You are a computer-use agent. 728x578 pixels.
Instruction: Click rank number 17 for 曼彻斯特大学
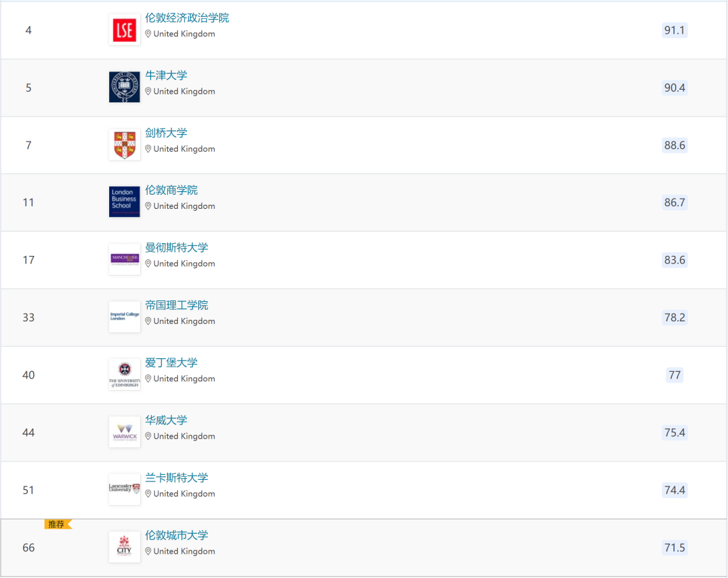click(x=28, y=260)
